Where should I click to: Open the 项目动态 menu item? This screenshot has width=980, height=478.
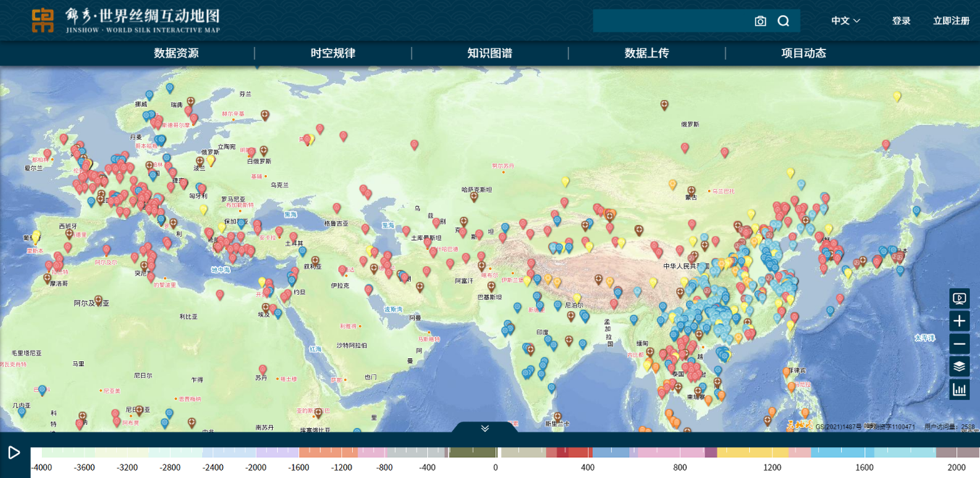[803, 53]
